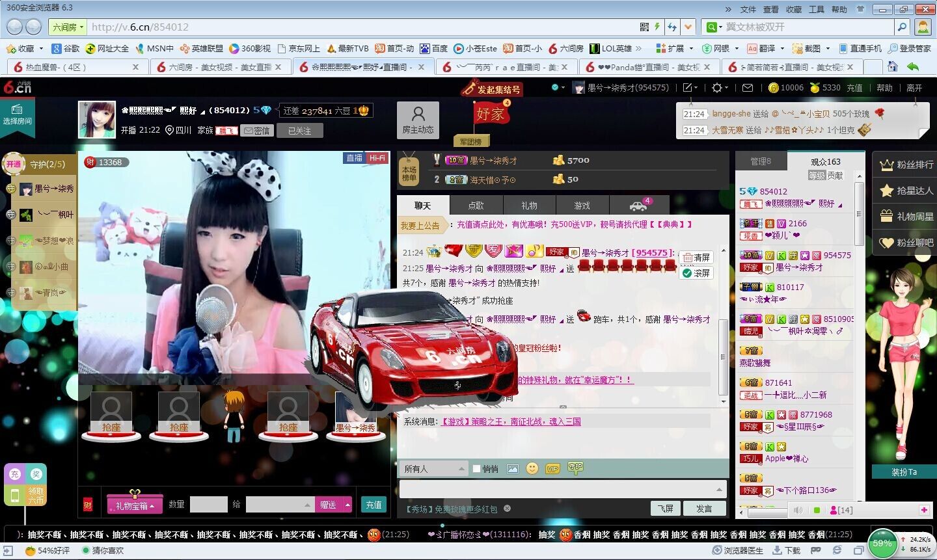Click the 密信 private message button
Screen dimensions: 937x560
tap(256, 131)
